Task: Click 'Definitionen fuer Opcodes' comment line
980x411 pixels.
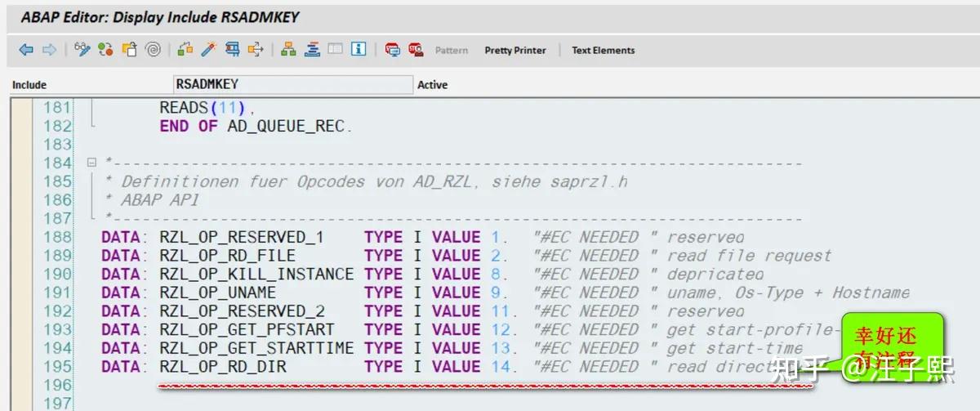Action: click(367, 181)
